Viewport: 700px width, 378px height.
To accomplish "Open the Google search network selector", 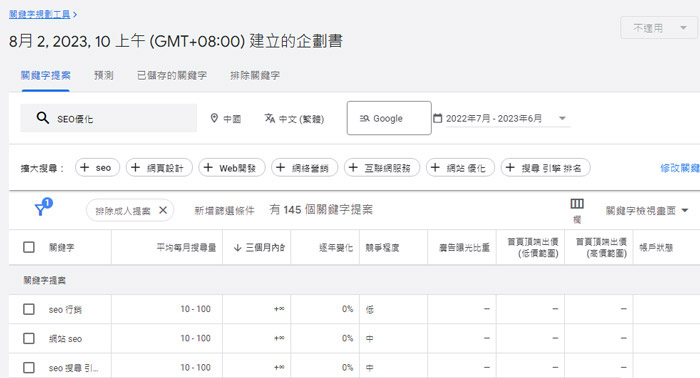I will click(x=389, y=118).
